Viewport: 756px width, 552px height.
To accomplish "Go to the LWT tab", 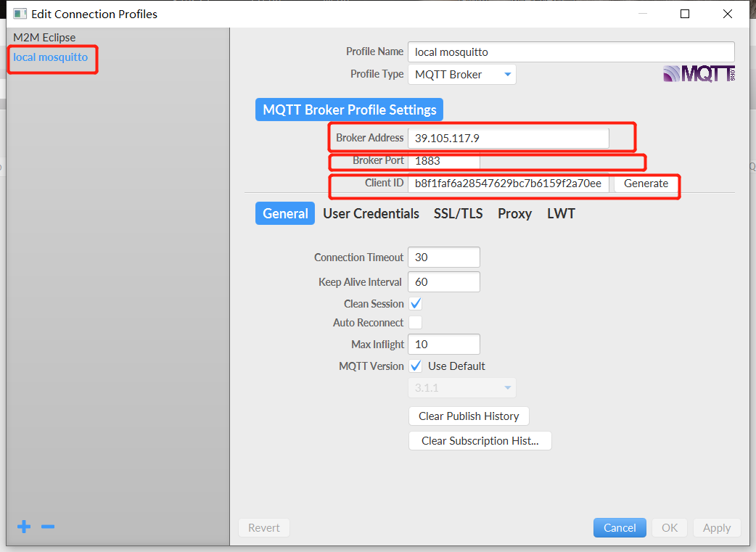I will click(561, 213).
